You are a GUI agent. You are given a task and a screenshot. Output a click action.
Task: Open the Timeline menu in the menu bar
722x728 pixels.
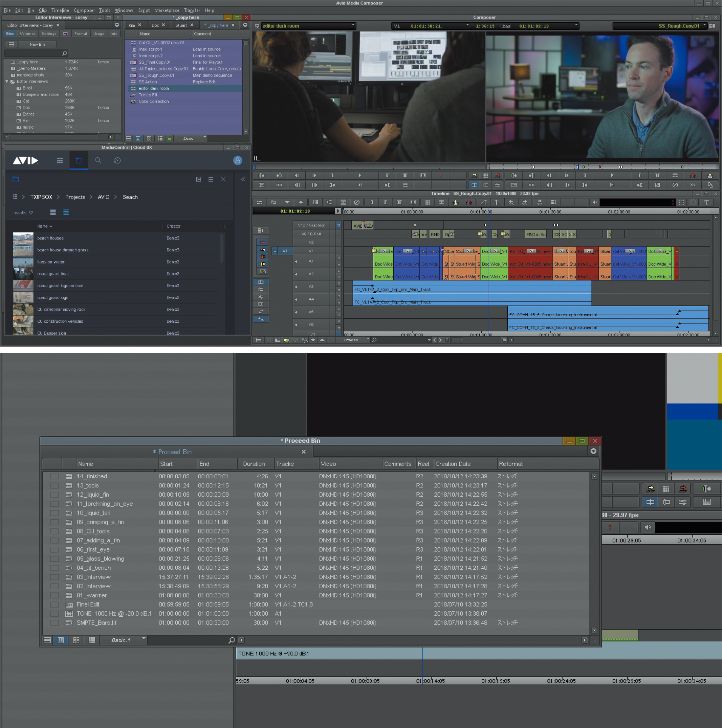tap(60, 10)
